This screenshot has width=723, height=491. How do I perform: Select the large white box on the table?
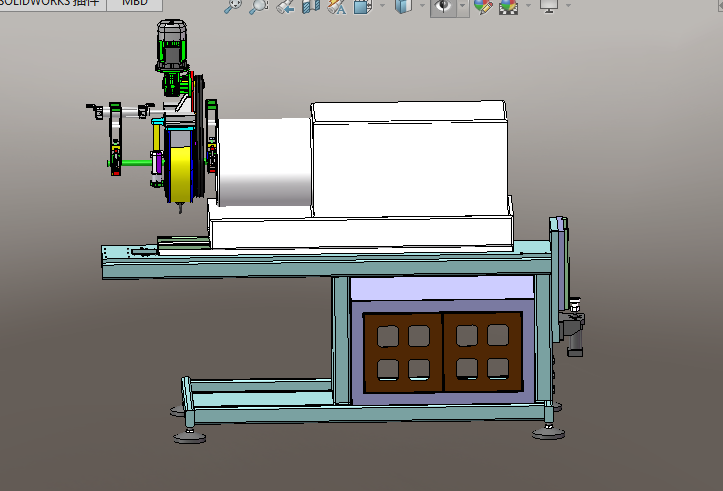[409, 157]
